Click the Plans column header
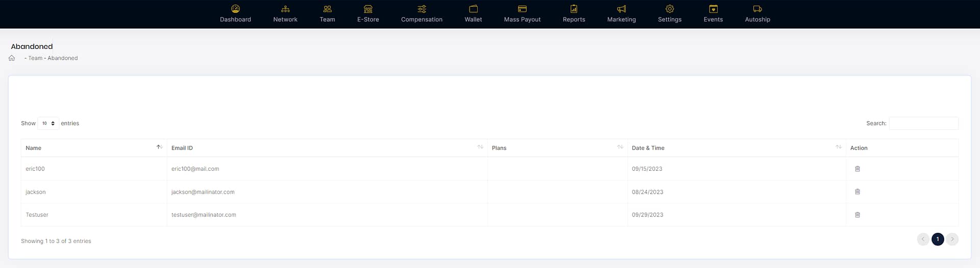Screen dimensions: 980x268 [557, 148]
